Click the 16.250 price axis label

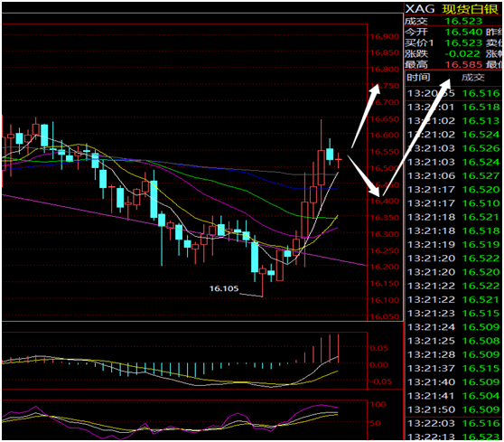(x=385, y=250)
